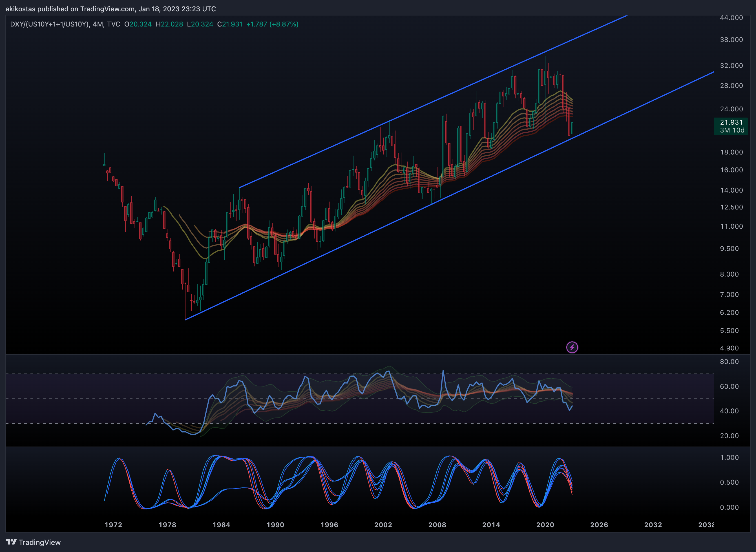Click the 1984 time axis label

point(222,525)
